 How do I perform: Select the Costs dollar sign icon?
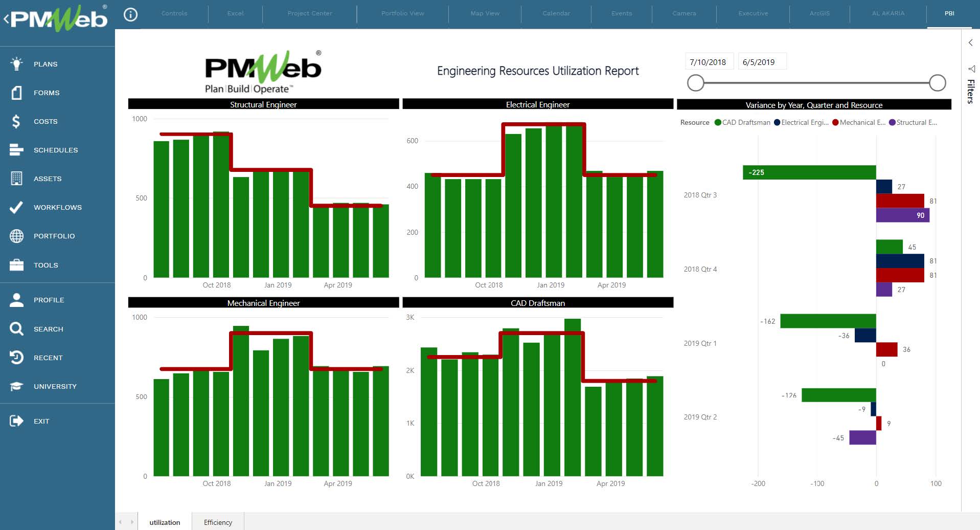[x=16, y=121]
